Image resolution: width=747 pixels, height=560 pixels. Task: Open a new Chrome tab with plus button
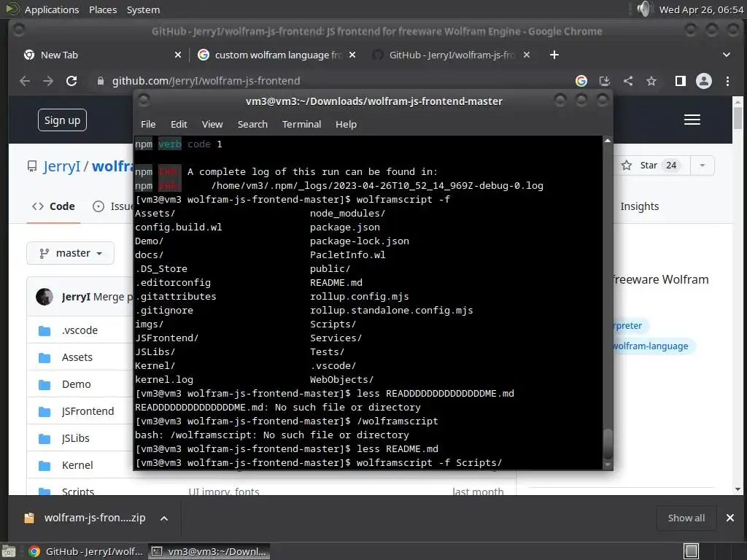554,55
